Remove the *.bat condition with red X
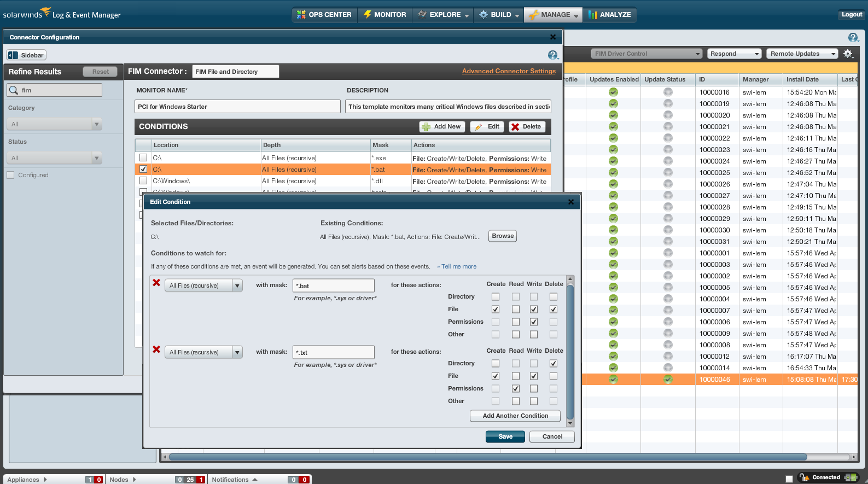 [x=156, y=283]
